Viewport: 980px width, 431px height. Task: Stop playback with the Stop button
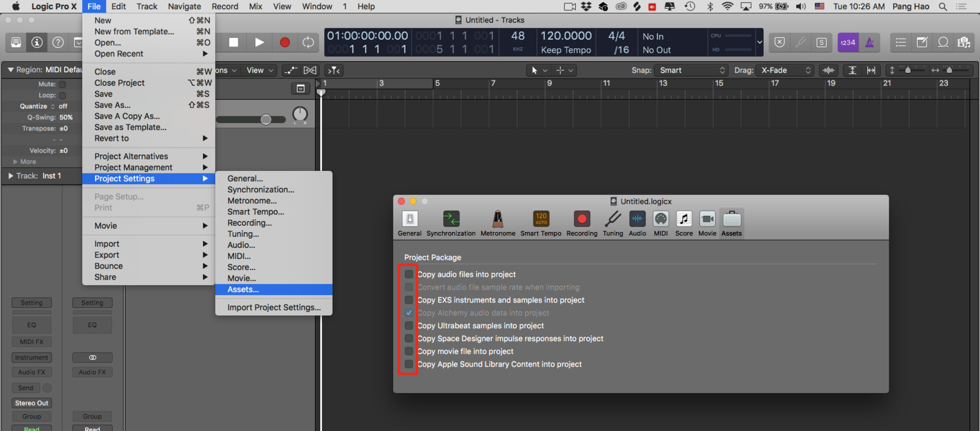point(233,42)
